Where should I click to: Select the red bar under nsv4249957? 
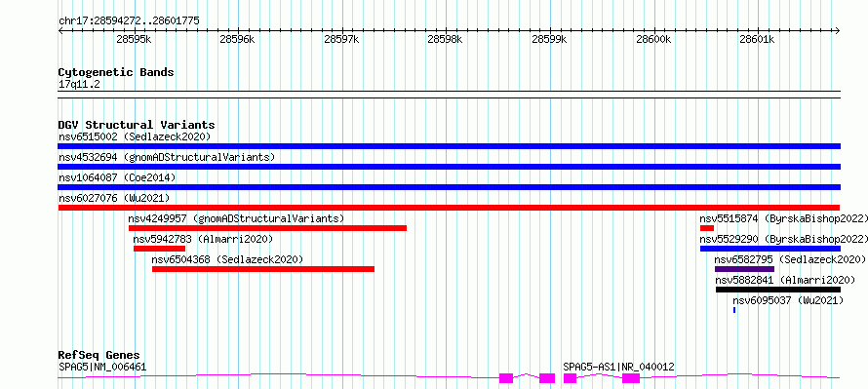click(x=267, y=228)
